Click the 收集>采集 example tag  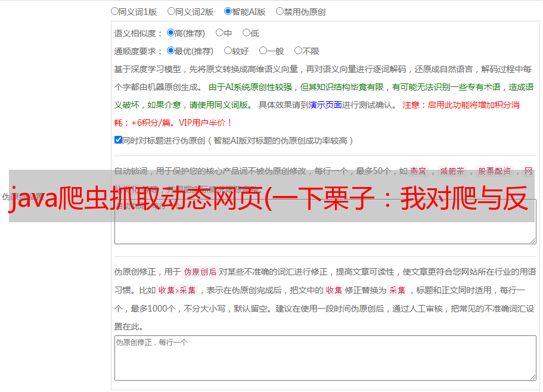click(x=177, y=290)
